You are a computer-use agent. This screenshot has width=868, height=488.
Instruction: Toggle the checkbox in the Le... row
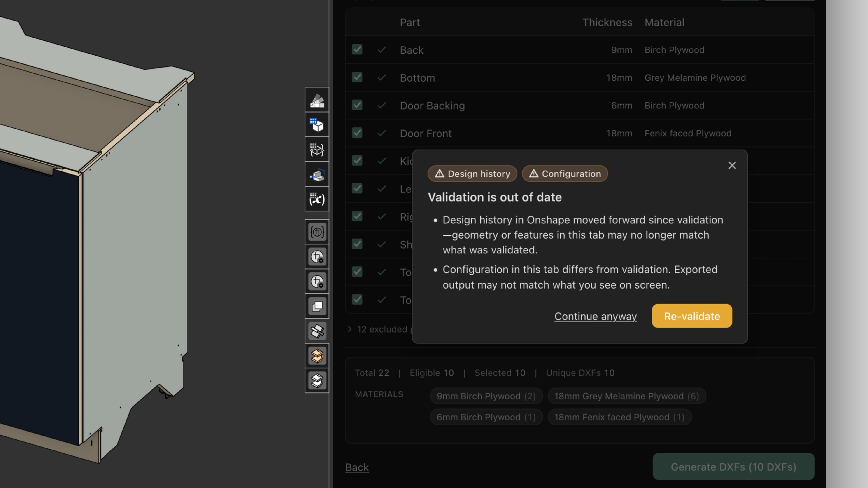[357, 188]
